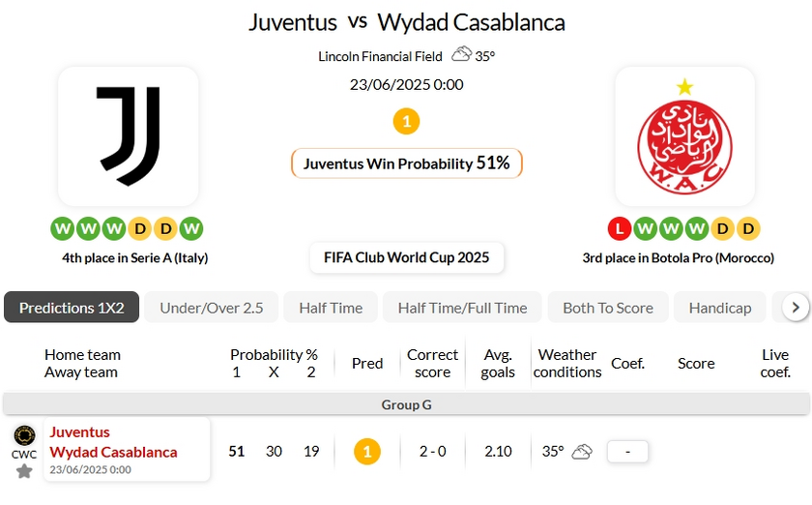Click the FIFA Club World Cup 2025 button
The height and width of the screenshot is (505, 812).
[407, 257]
